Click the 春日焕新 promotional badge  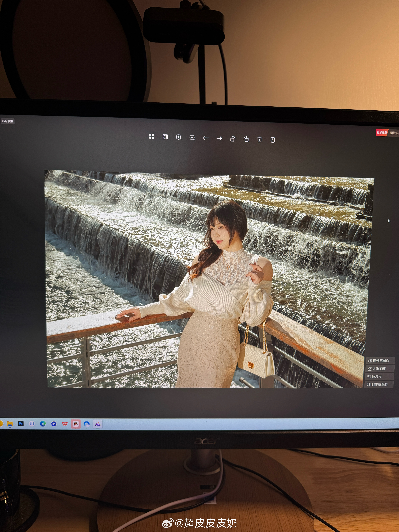tap(382, 133)
